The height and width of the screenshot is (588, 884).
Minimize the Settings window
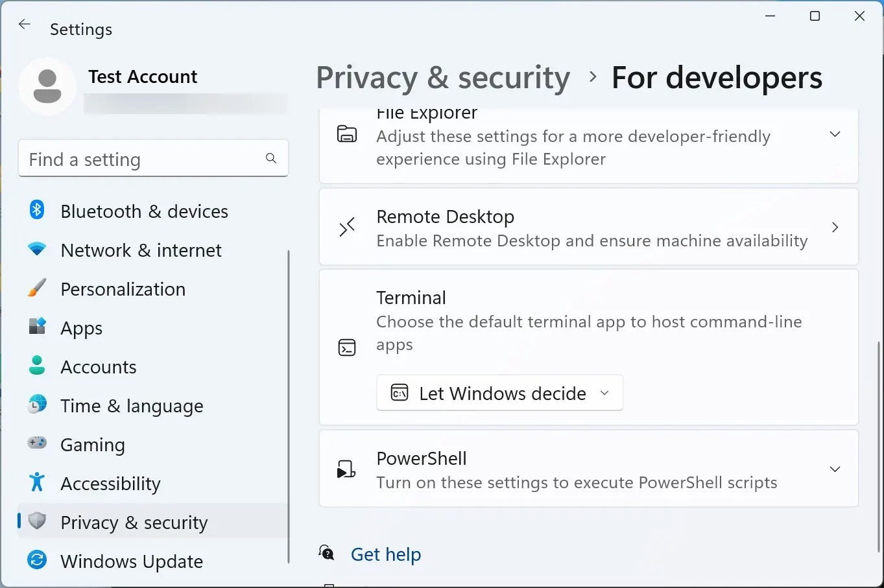[771, 16]
